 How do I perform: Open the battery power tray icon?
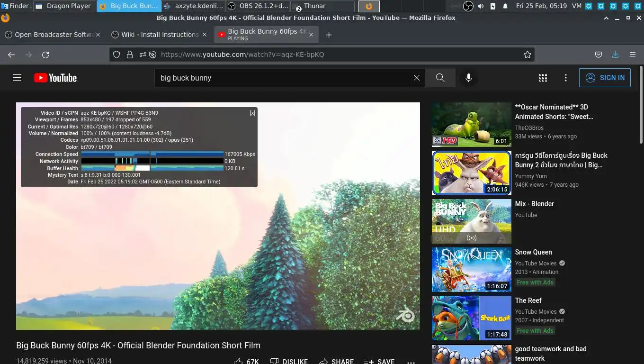point(493,6)
